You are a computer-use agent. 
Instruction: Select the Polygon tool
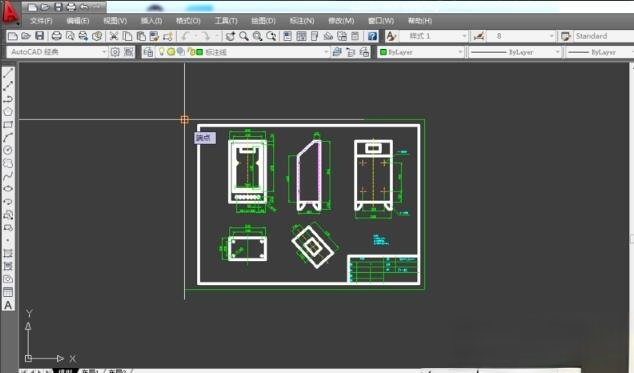point(8,112)
